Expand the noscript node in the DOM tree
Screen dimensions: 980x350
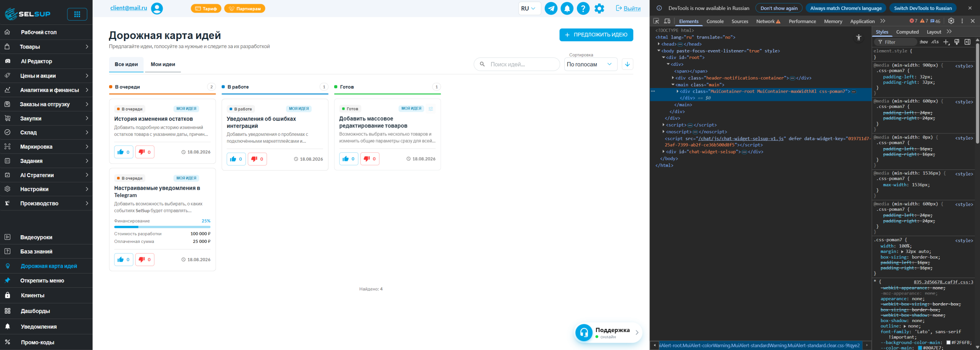point(663,132)
